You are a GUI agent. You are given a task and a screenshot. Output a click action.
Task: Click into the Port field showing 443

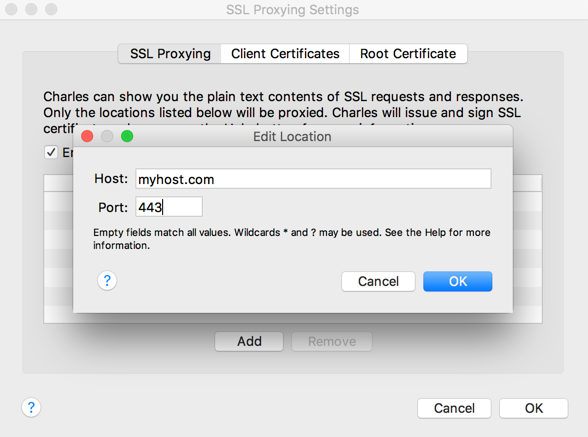(x=169, y=207)
